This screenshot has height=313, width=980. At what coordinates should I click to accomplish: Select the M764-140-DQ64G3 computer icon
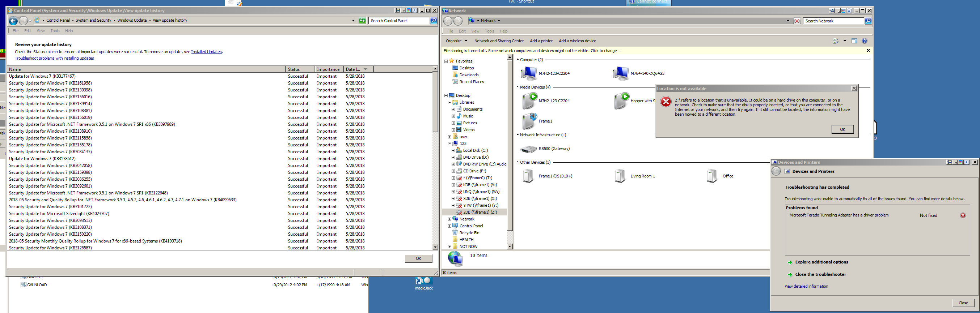point(621,73)
